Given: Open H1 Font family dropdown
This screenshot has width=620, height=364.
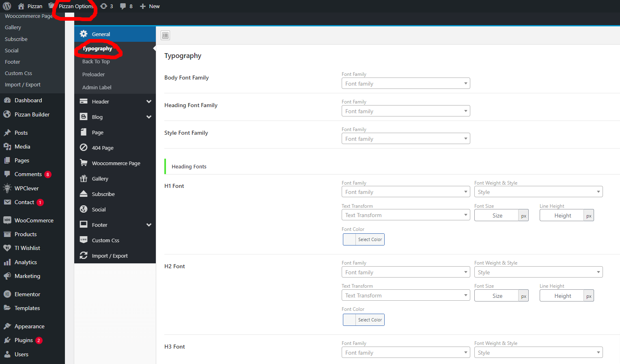Looking at the screenshot, I should [406, 192].
